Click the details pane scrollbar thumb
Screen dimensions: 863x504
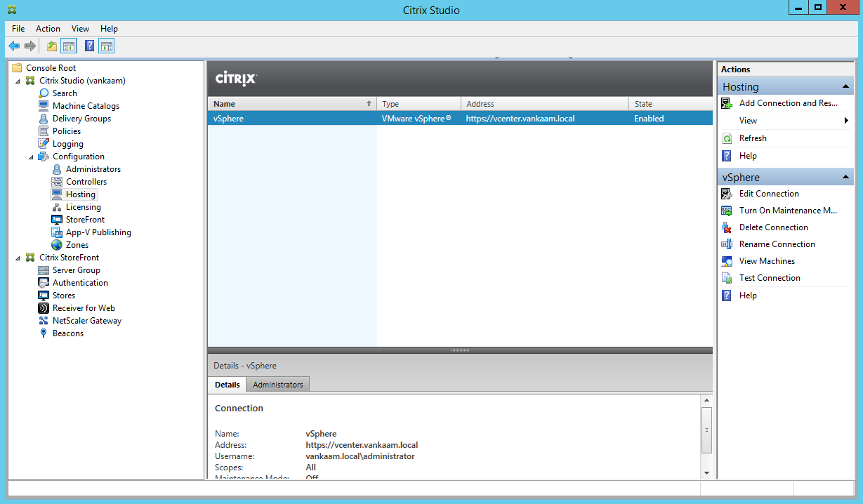click(x=706, y=430)
